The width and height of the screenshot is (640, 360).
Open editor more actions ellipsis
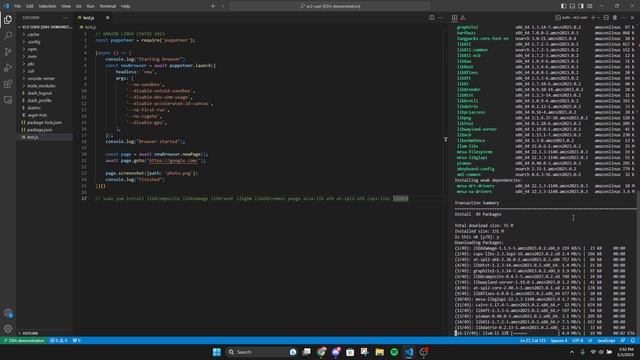pyautogui.click(x=440, y=18)
